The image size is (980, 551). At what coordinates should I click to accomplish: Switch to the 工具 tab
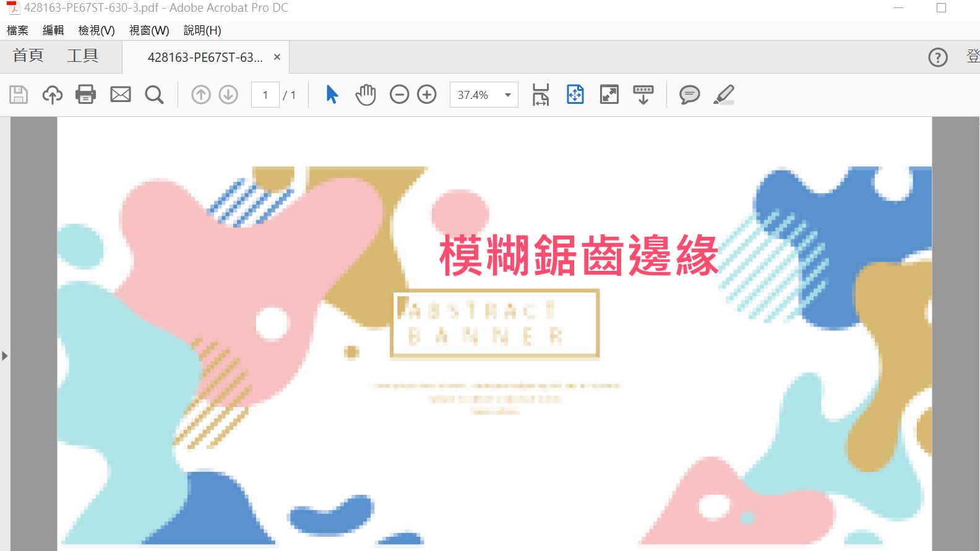click(83, 56)
